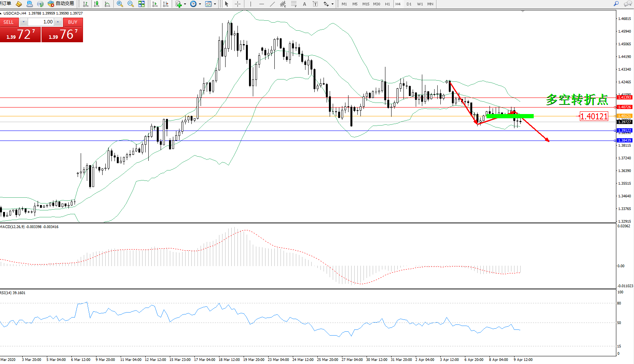Pick the trendline drawing tool
Screen dimensions: 634x364
[272, 4]
